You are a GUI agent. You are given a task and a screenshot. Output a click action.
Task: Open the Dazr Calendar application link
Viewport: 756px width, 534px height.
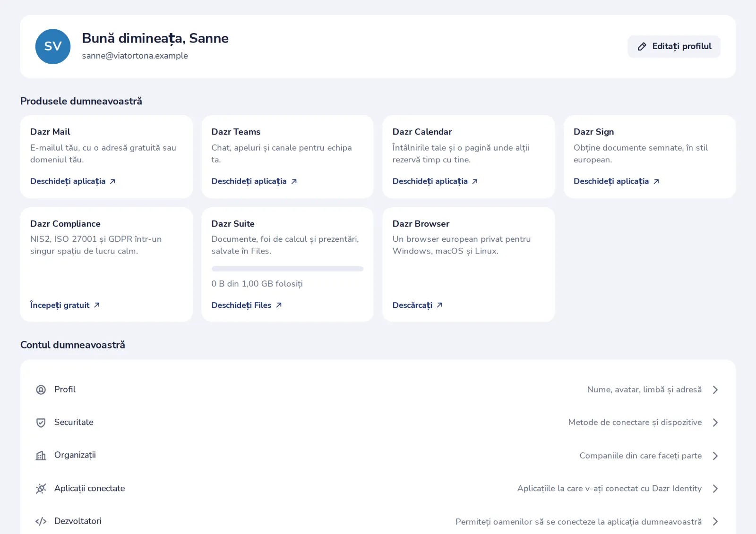pyautogui.click(x=435, y=181)
